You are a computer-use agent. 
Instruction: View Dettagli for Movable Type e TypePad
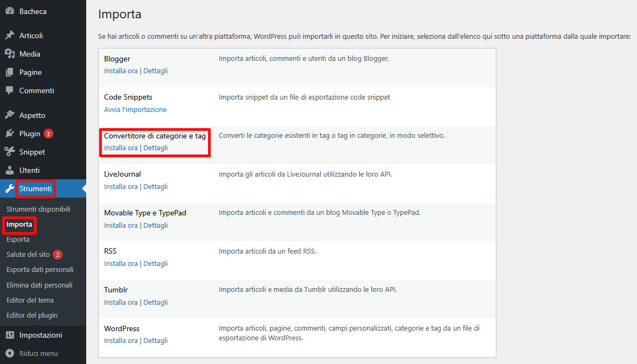tap(156, 225)
